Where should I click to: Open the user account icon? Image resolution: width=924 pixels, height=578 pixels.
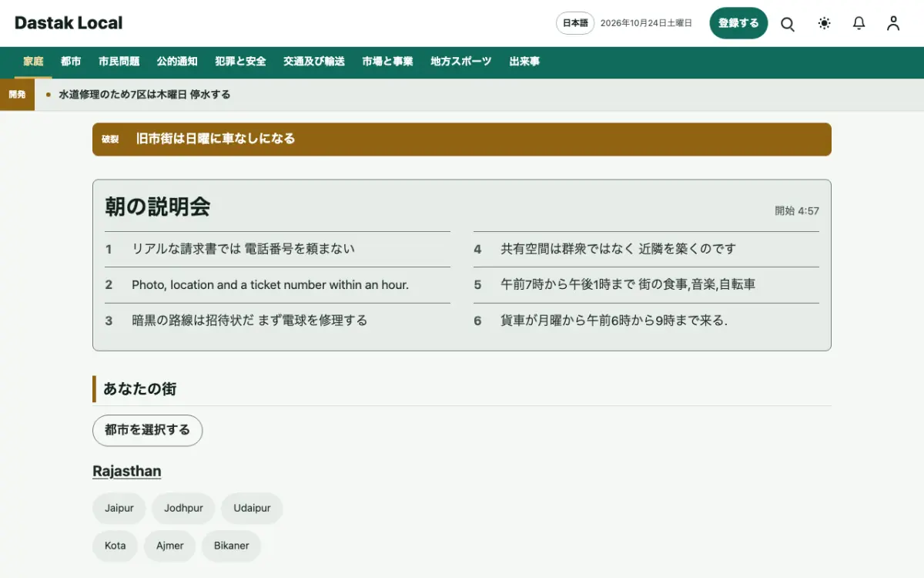pos(893,23)
